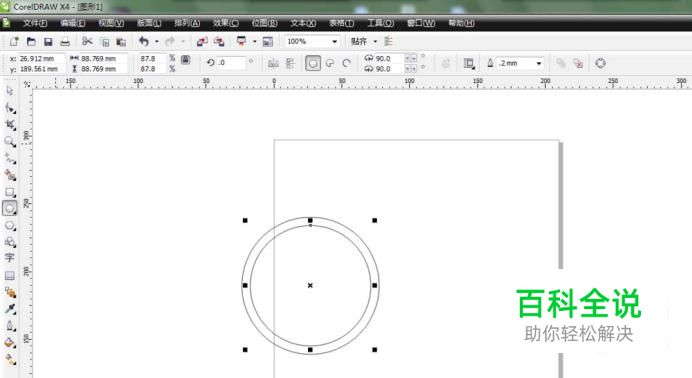Select the Zoom tool in toolbox
Viewport: 692px width, 378px height.
click(10, 142)
